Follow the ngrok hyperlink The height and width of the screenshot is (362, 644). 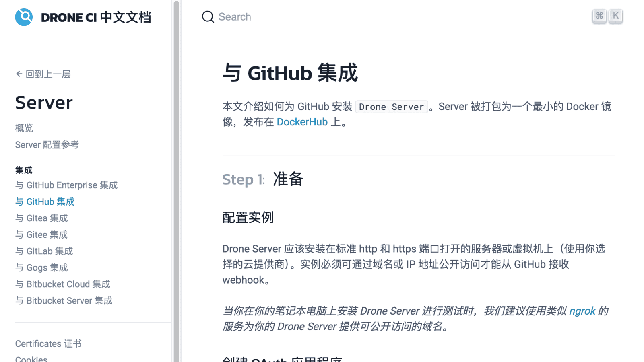[582, 311]
